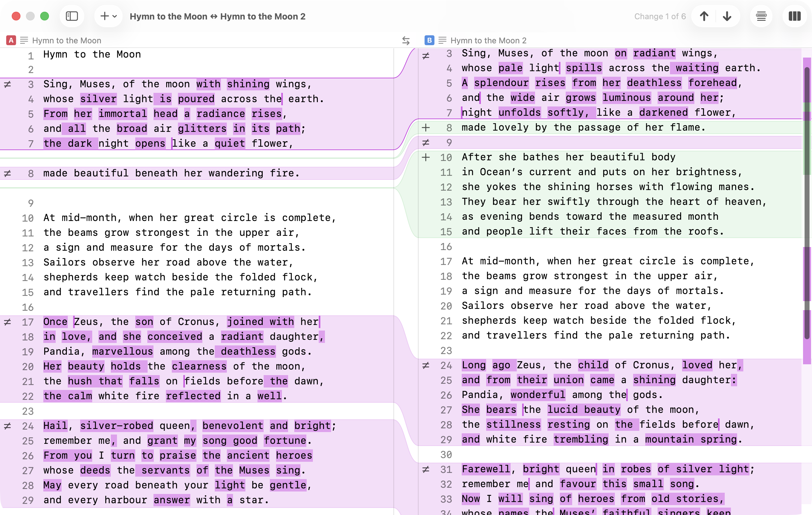
Task: Click the right pane vertical scrollbar thumb
Action: pyautogui.click(x=807, y=202)
